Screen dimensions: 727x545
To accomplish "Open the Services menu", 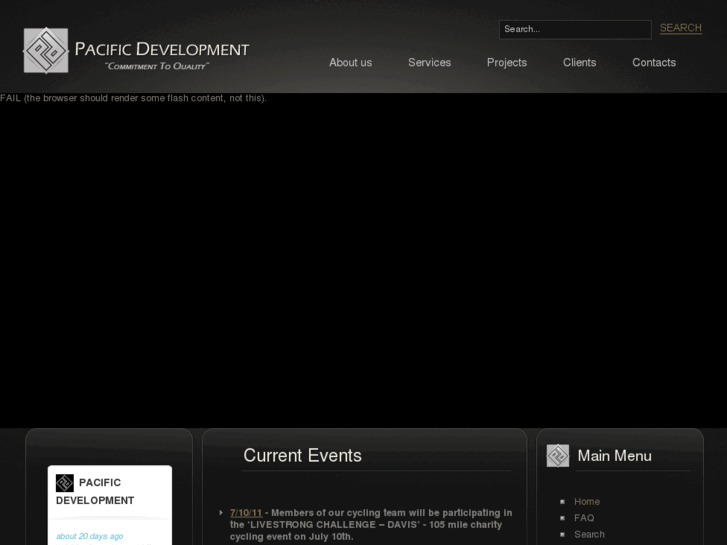I will coord(429,62).
